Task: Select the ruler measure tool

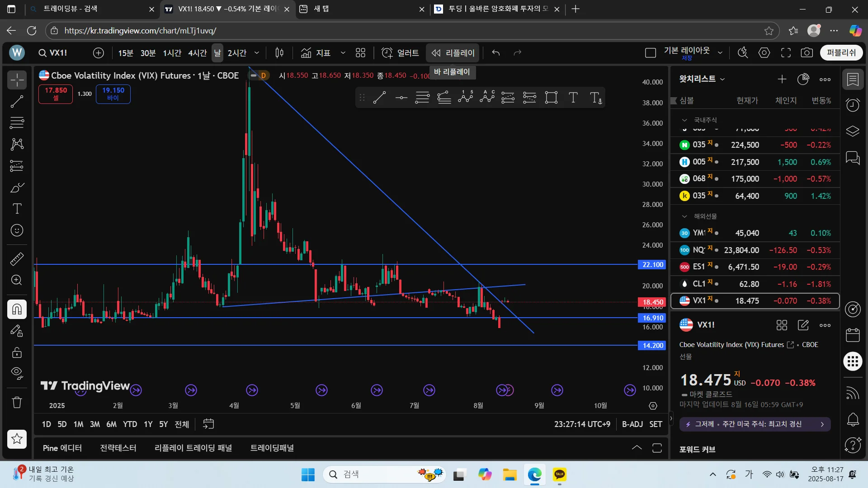Action: coord(17,259)
